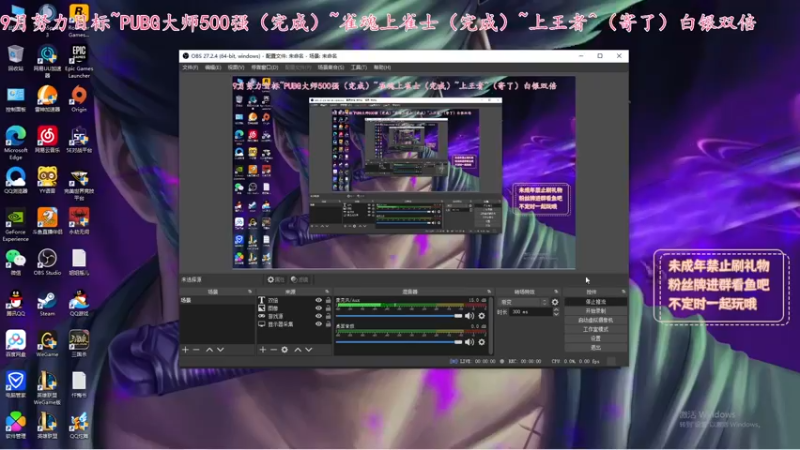Click Exit (退出) in Controls panel

point(595,347)
